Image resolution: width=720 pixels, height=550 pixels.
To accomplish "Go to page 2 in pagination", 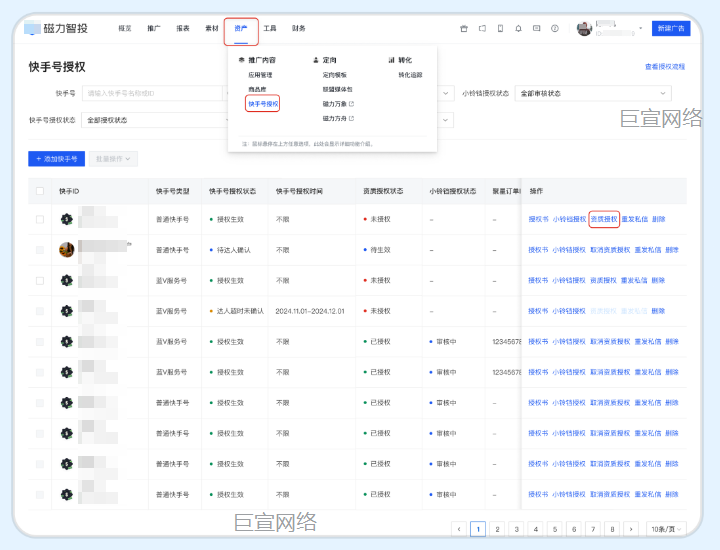I will 497,529.
